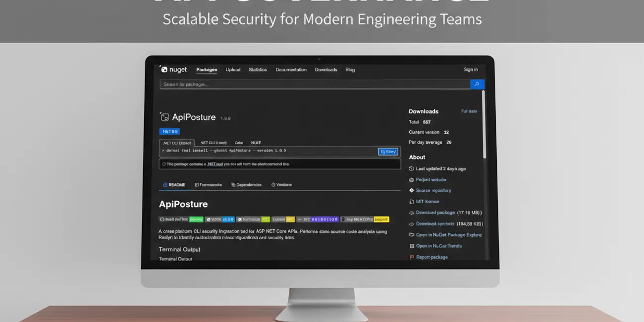Click the Sign in link
This screenshot has width=644, height=322.
[x=470, y=69]
